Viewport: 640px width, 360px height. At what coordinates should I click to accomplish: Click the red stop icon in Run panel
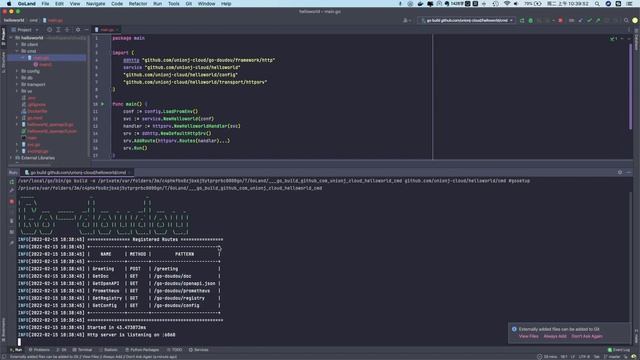12,202
